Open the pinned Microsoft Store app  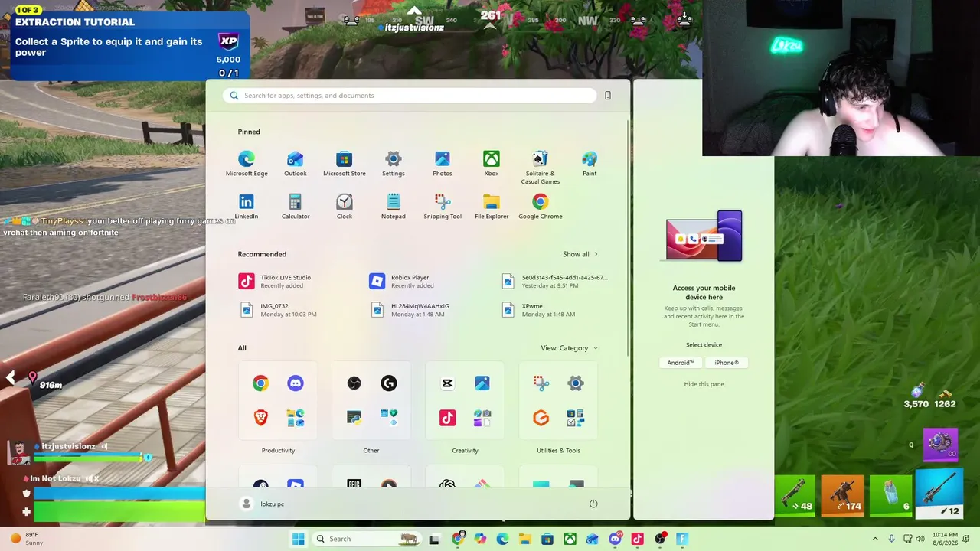345,164
